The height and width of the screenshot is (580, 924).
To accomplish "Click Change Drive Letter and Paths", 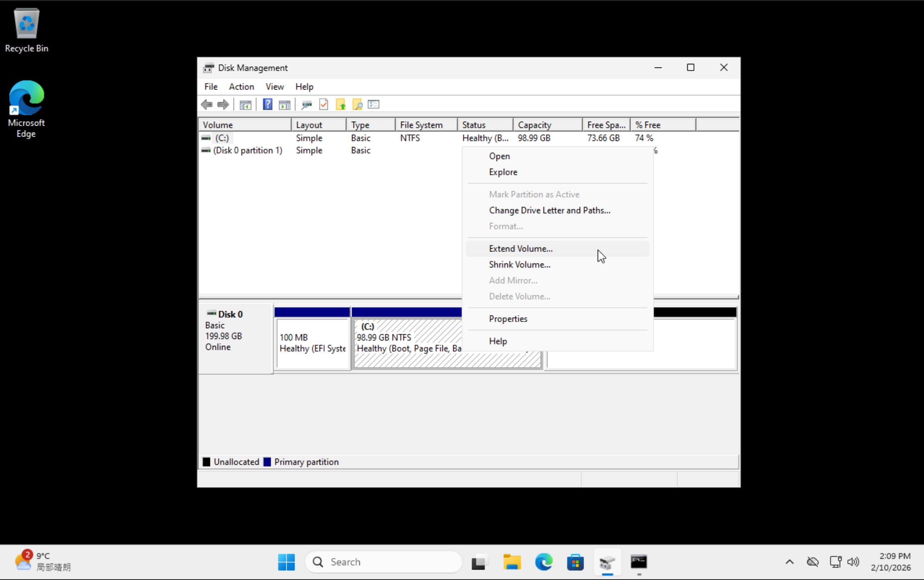I will [549, 210].
